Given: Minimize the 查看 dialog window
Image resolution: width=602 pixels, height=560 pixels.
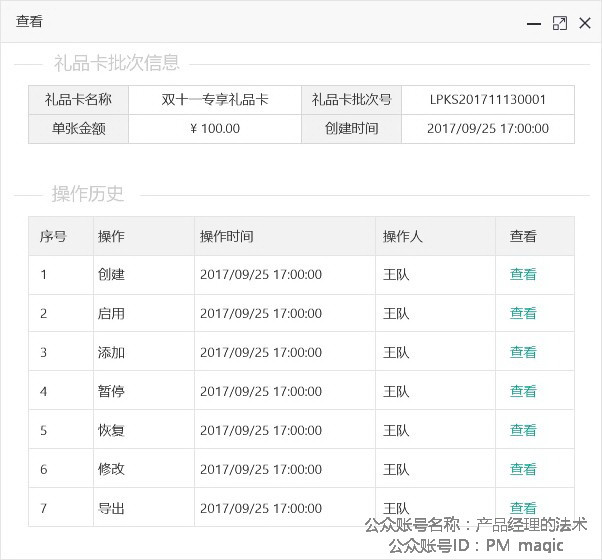Looking at the screenshot, I should point(535,23).
